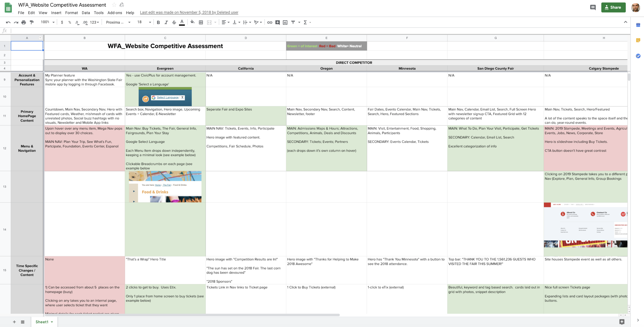
Task: Click the green Share button
Action: coord(613,7)
